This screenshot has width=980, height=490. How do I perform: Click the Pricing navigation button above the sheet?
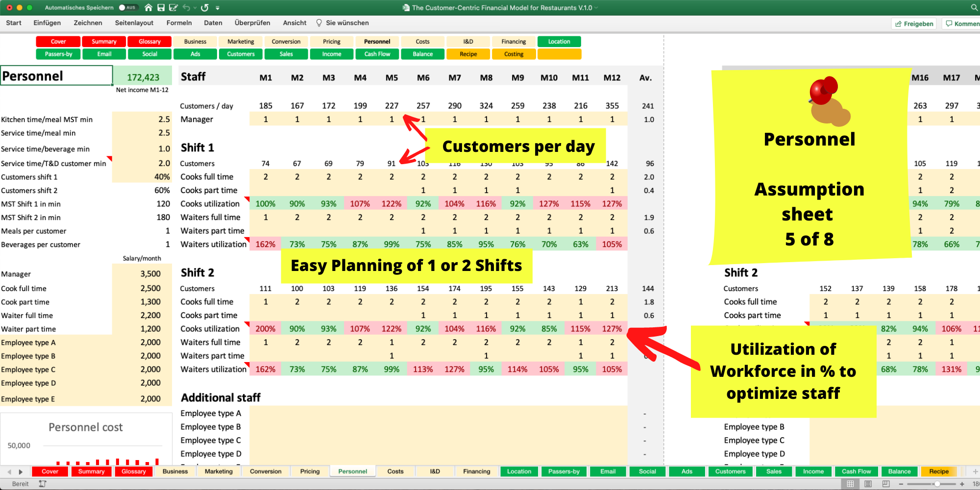tap(332, 42)
